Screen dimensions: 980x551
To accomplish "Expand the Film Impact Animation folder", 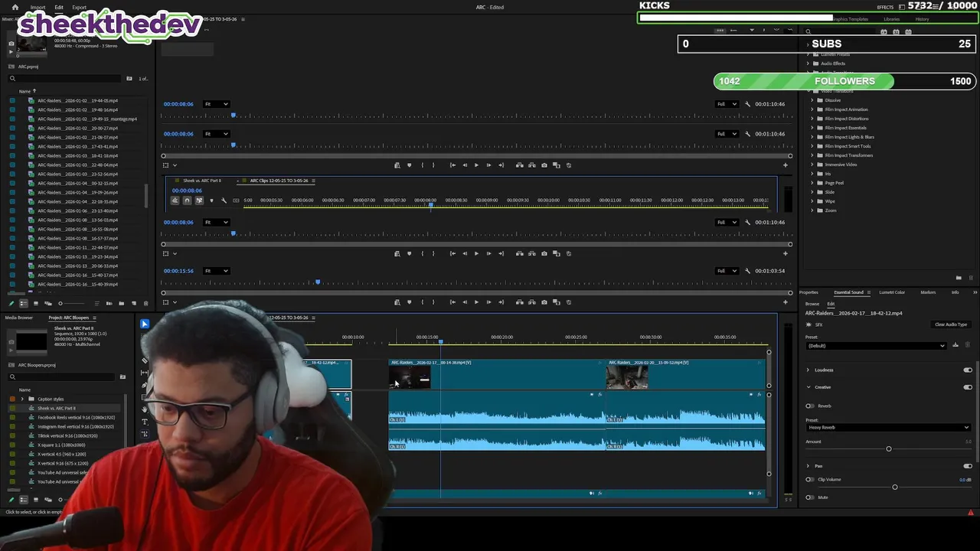I will [x=812, y=109].
